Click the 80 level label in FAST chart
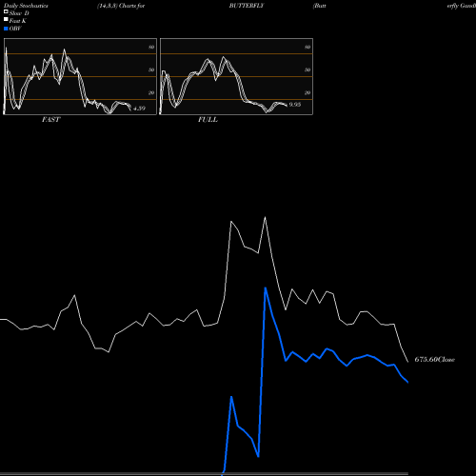This screenshot has width=476, height=476. pyautogui.click(x=151, y=47)
